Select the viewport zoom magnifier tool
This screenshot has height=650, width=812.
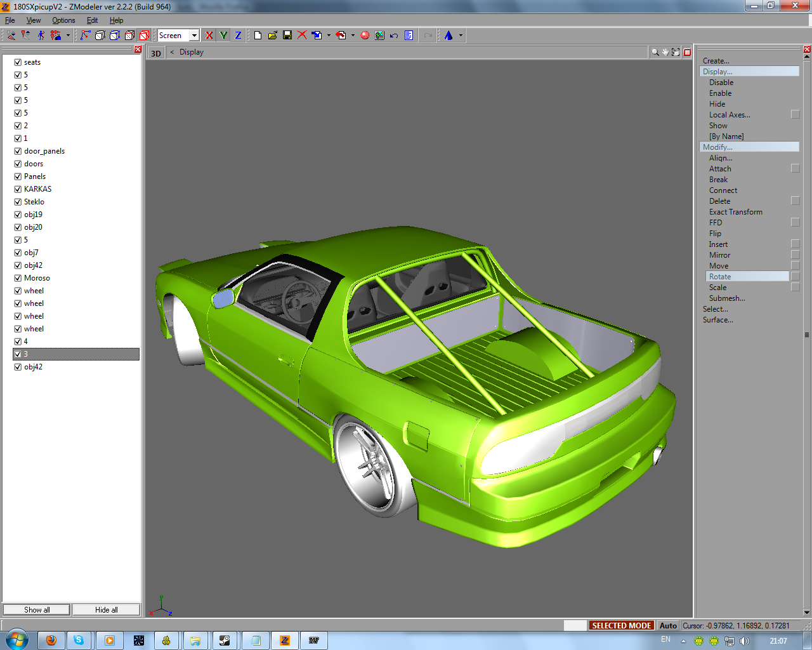coord(655,53)
